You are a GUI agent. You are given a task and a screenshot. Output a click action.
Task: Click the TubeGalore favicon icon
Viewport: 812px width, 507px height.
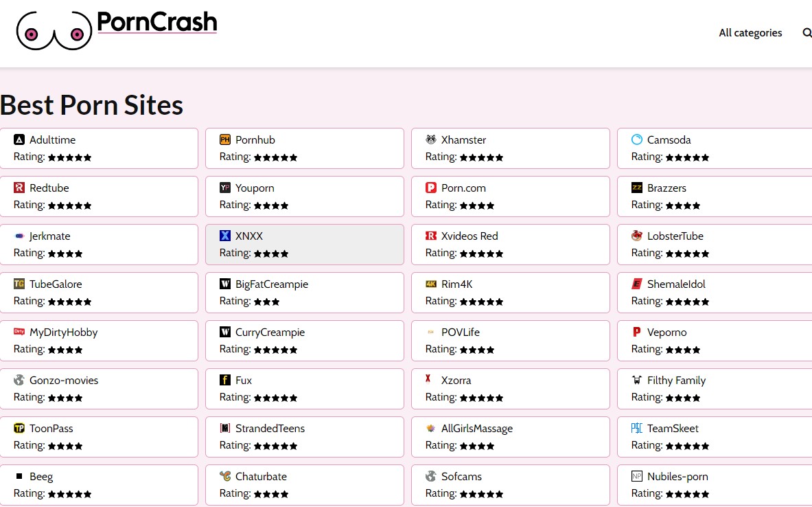click(x=19, y=284)
